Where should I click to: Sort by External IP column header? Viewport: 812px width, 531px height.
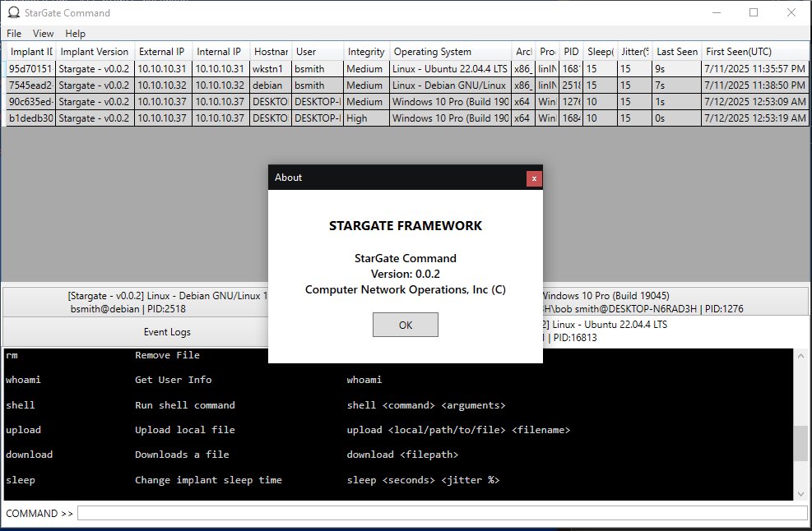tap(163, 52)
